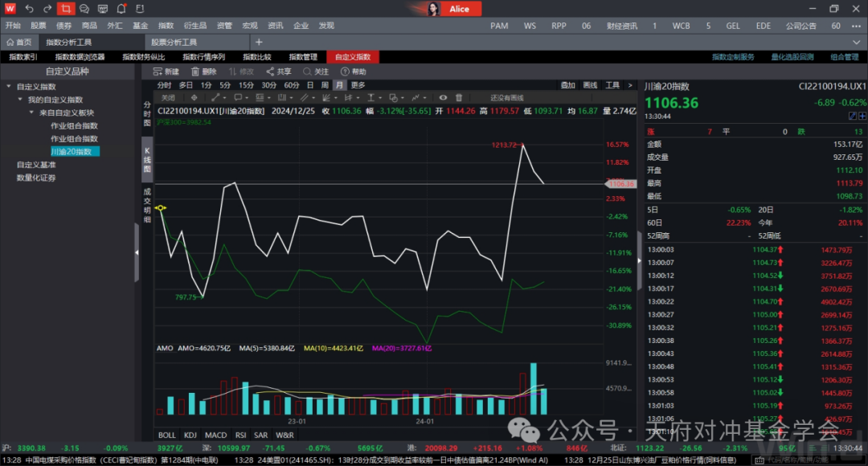Click the 叠加 overlay button
Viewport: 868px width, 466px height.
click(567, 85)
